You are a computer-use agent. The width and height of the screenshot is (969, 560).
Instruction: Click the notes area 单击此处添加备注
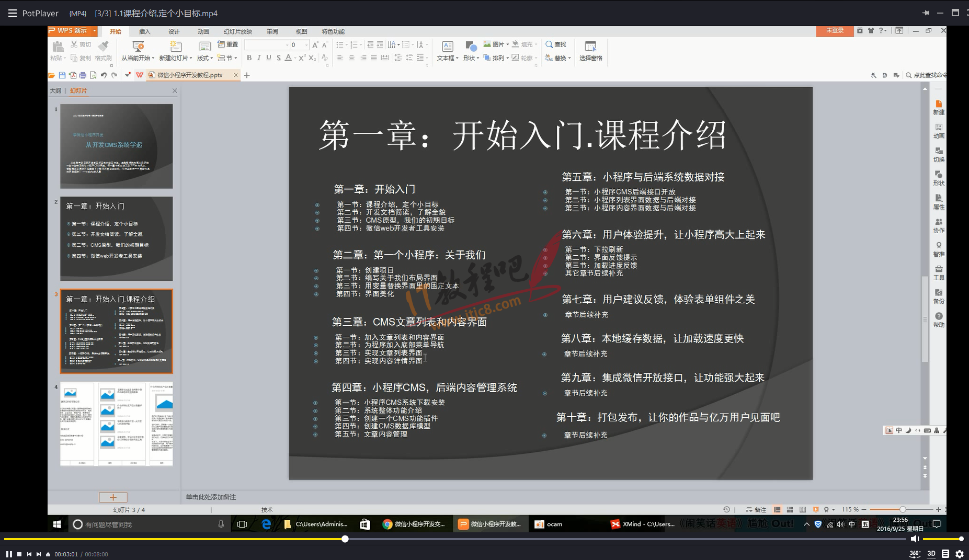click(211, 497)
